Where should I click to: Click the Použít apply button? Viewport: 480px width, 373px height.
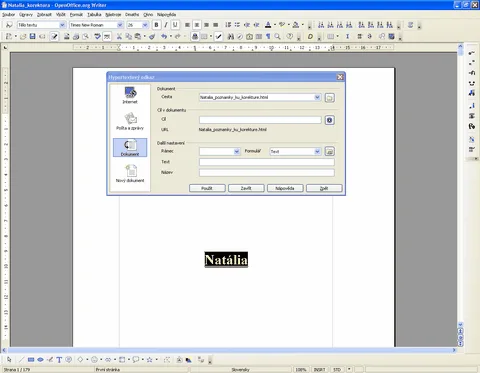tap(207, 188)
